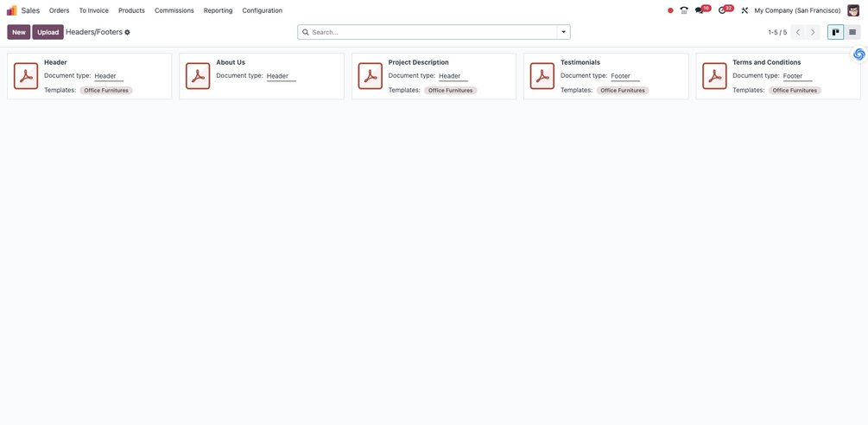Open the To Invoice menu
The height and width of the screenshot is (425, 868).
pyautogui.click(x=93, y=10)
